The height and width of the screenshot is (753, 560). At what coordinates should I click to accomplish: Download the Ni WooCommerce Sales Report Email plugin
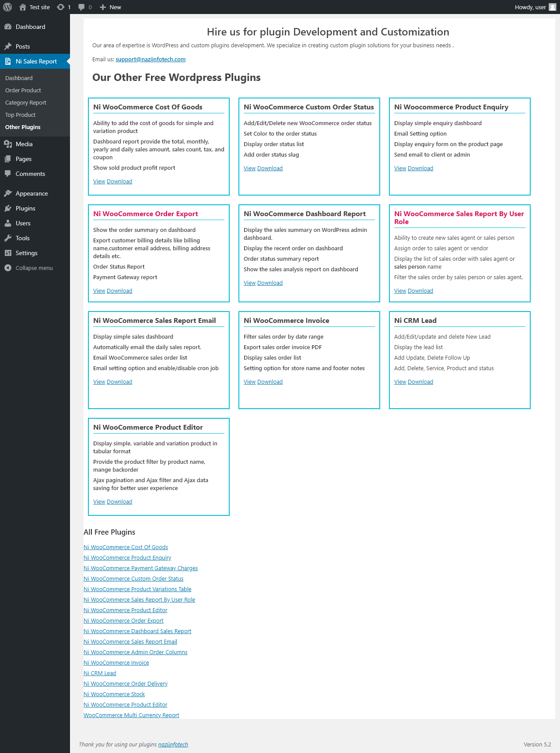tap(119, 382)
